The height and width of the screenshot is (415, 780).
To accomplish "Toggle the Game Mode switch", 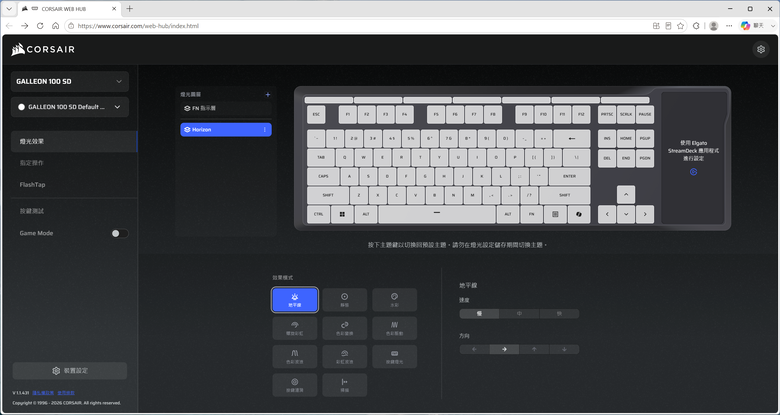I will click(120, 233).
